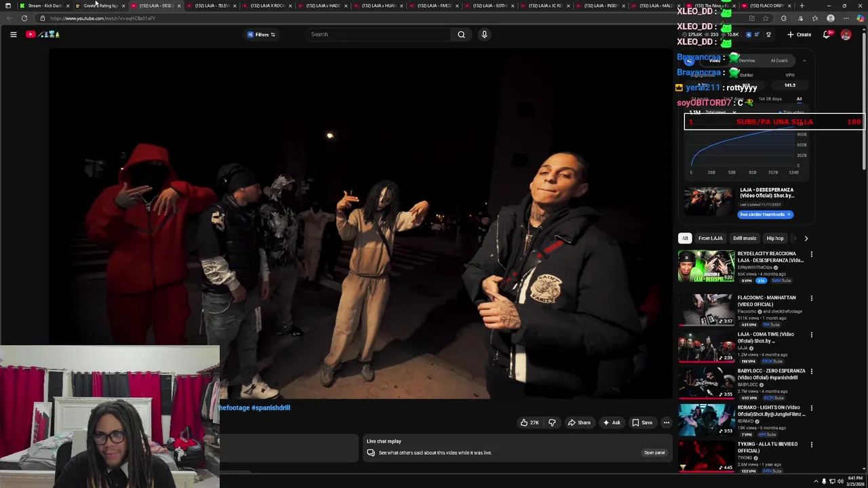Open the taskbar clock and date
Screen dimensions: 868x488
point(854,481)
